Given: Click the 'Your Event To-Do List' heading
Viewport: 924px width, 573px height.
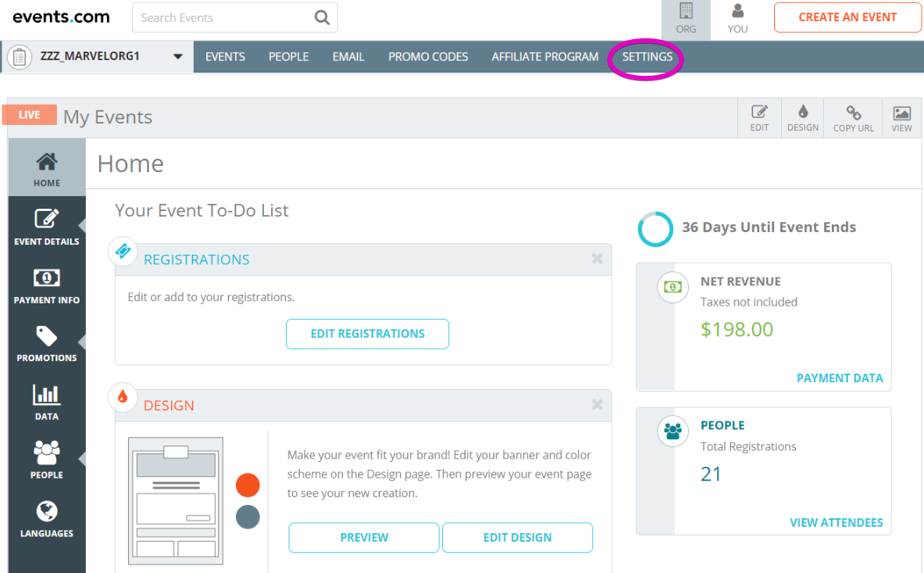Looking at the screenshot, I should [x=202, y=211].
